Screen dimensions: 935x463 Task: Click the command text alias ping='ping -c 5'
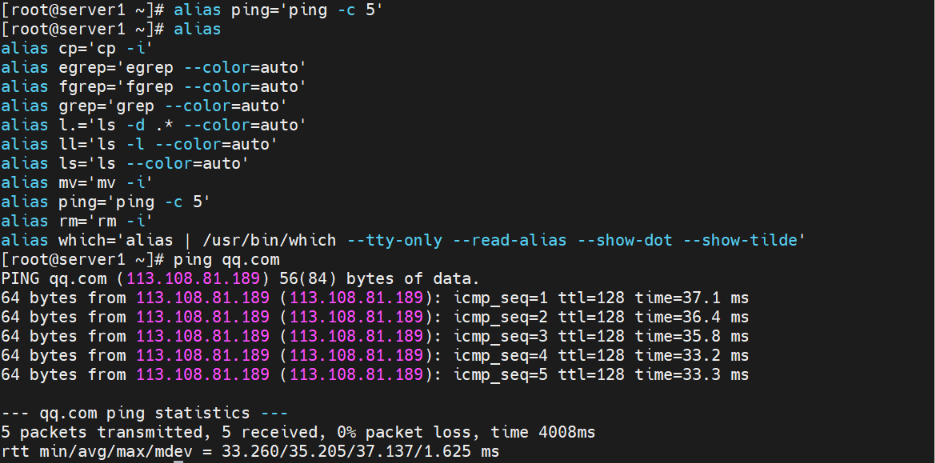click(278, 10)
